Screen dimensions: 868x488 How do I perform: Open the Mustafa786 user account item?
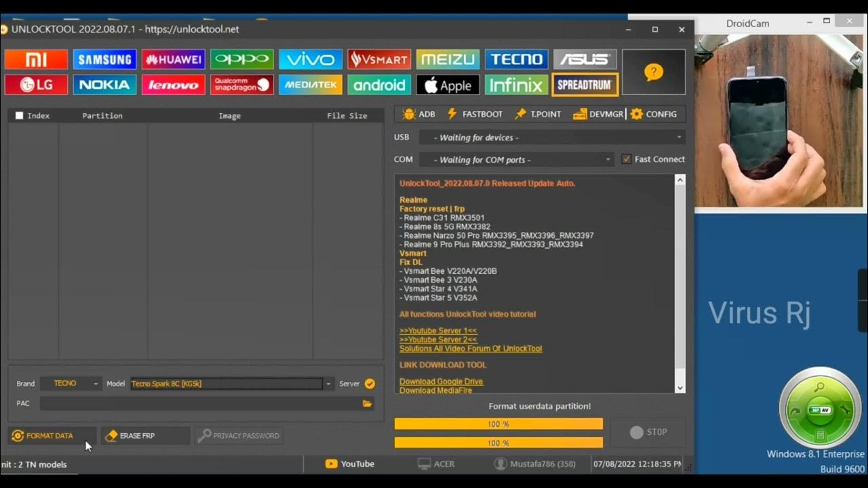tap(535, 464)
